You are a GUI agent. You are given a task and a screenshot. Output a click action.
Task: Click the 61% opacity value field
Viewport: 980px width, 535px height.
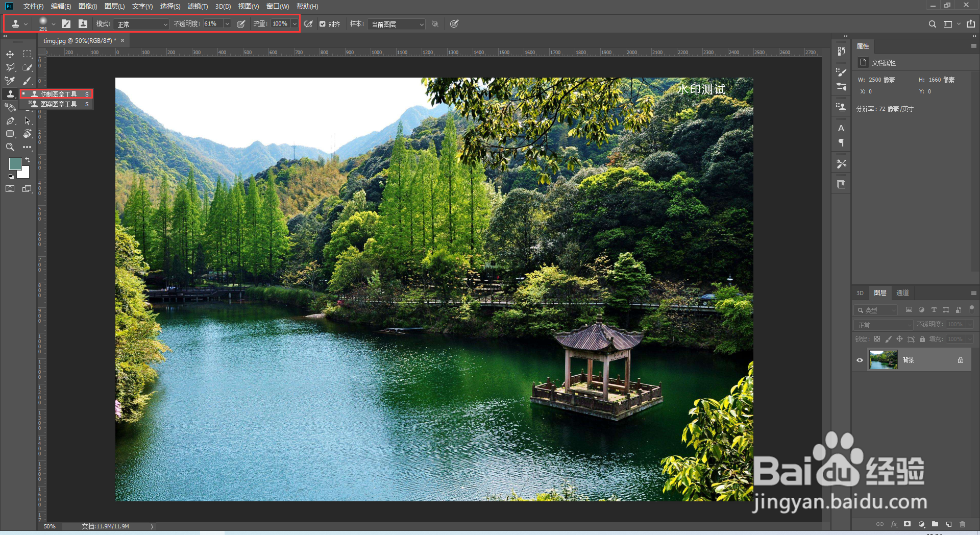click(x=213, y=23)
